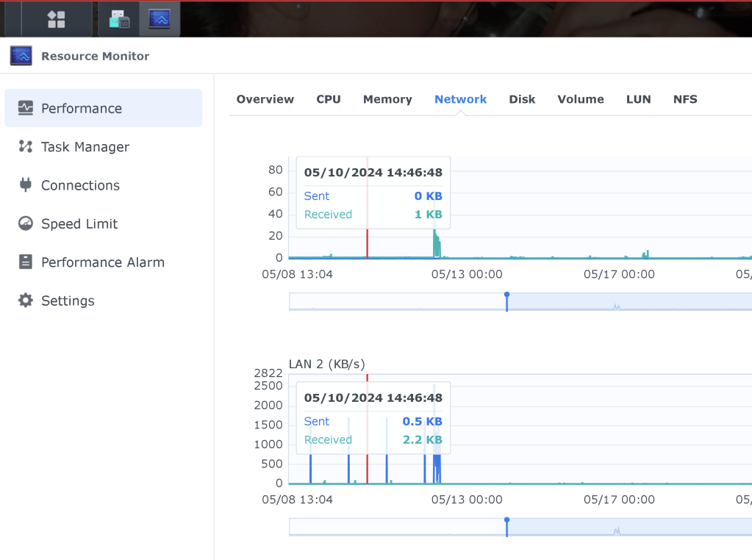Switch to the Disk tab

click(522, 99)
